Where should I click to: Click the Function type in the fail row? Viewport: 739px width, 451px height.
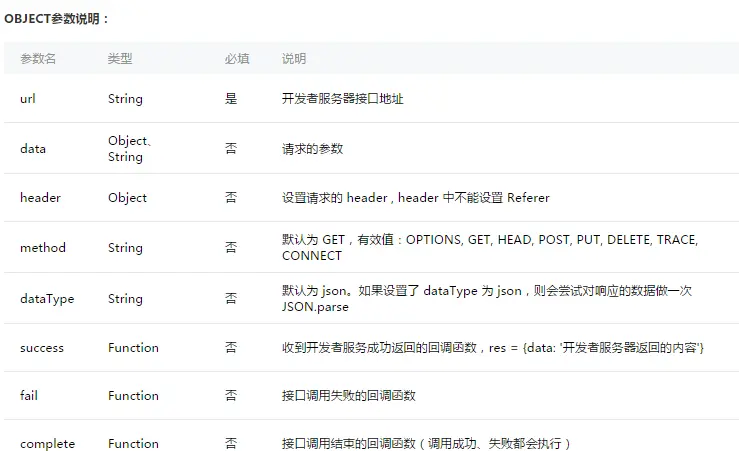[133, 396]
